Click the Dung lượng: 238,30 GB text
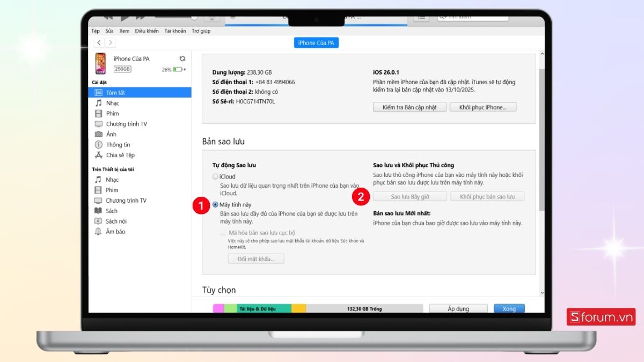This screenshot has height=362, width=644. click(242, 72)
